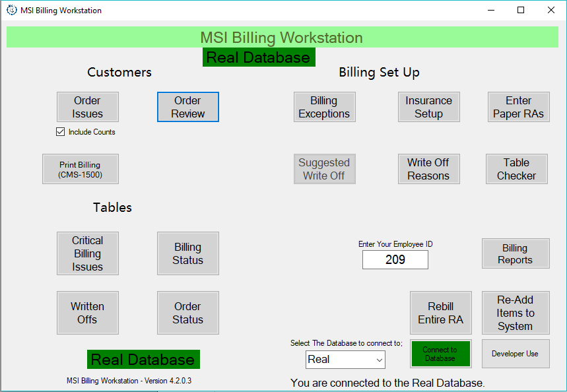Uncheck the Include Counts checkbox

61,132
